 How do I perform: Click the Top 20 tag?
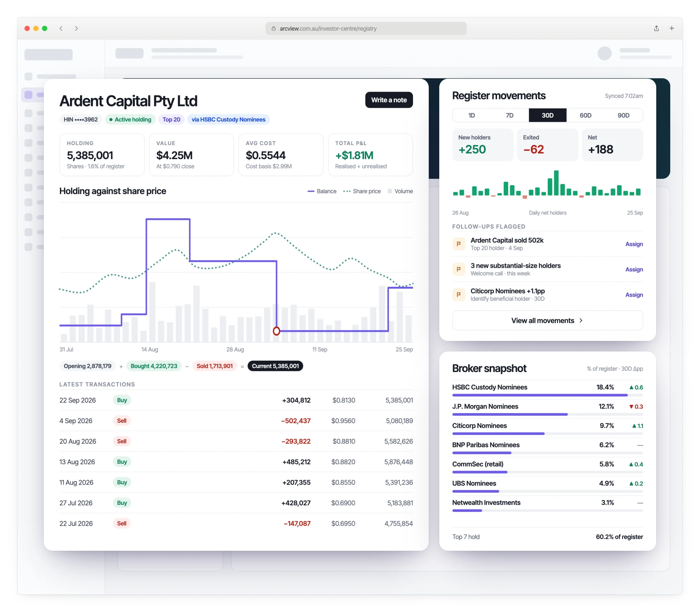171,120
